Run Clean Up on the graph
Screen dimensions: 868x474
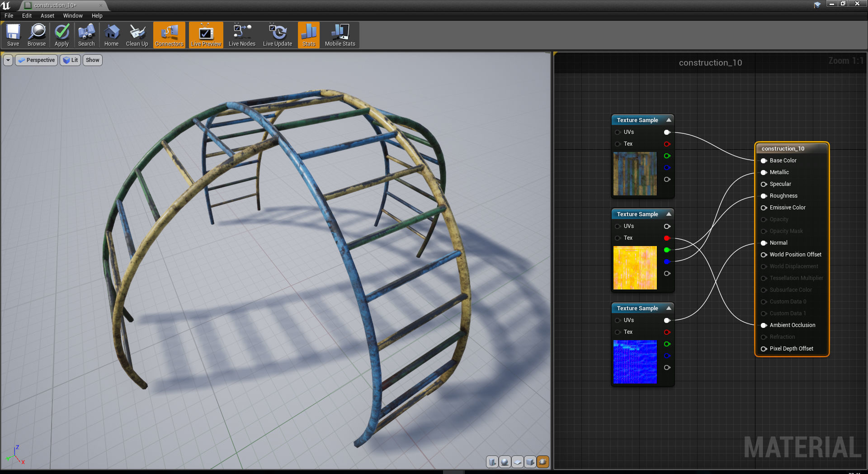coord(137,35)
